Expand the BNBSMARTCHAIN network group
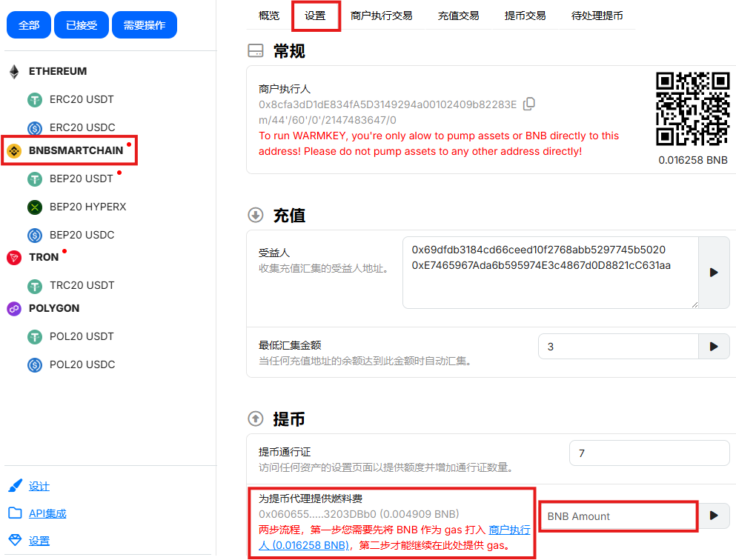The height and width of the screenshot is (560, 736). point(70,150)
